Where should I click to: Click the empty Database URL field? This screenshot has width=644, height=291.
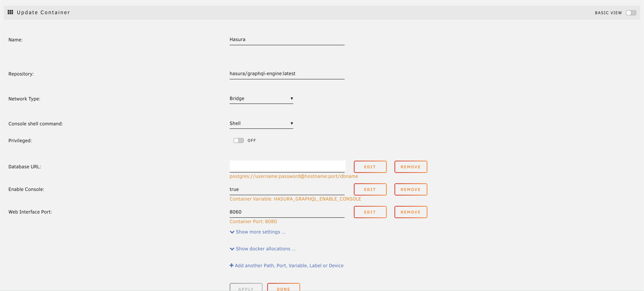(x=287, y=166)
